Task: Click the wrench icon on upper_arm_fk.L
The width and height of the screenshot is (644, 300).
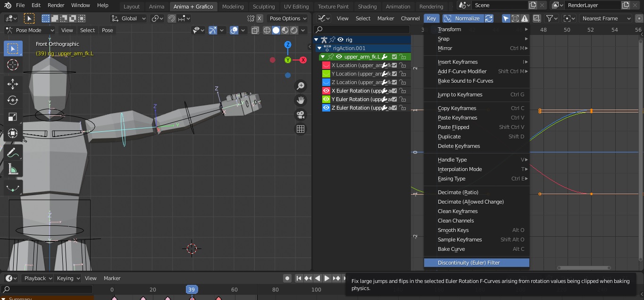Action: [x=385, y=57]
